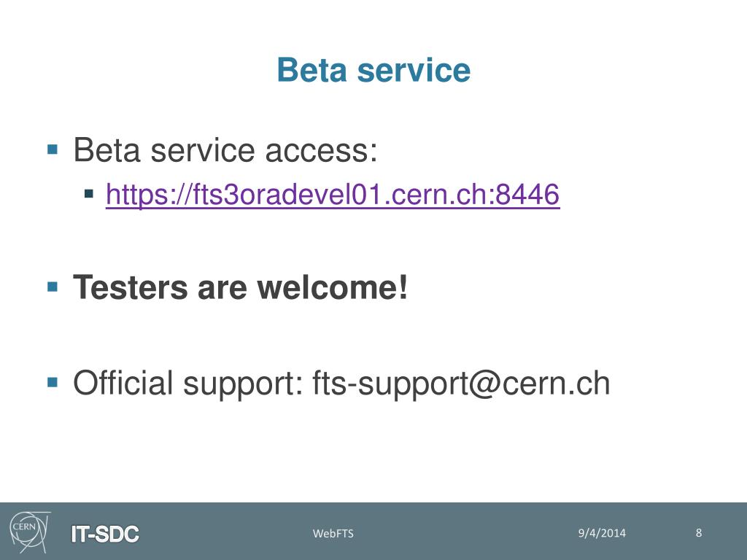Click the blue bullet beside Testers are welcome

53,287
